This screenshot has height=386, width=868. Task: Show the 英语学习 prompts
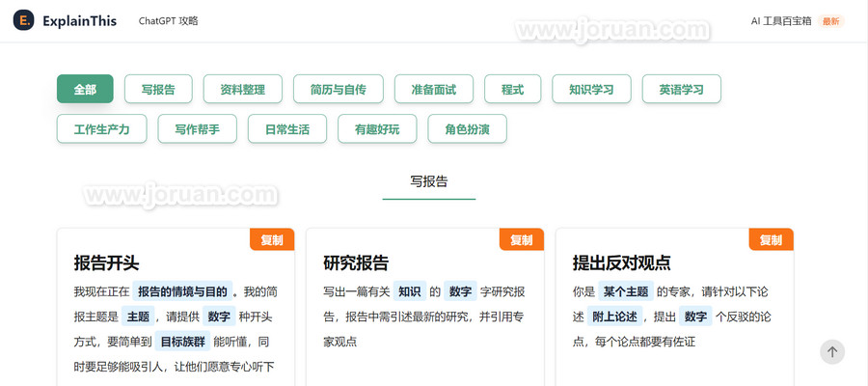click(x=681, y=89)
